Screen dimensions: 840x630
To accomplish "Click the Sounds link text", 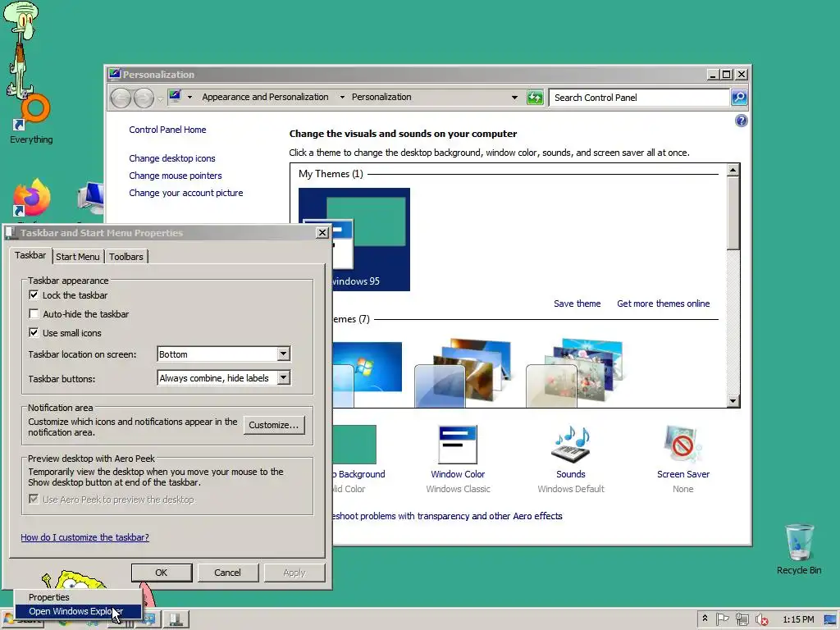I will coord(571,474).
